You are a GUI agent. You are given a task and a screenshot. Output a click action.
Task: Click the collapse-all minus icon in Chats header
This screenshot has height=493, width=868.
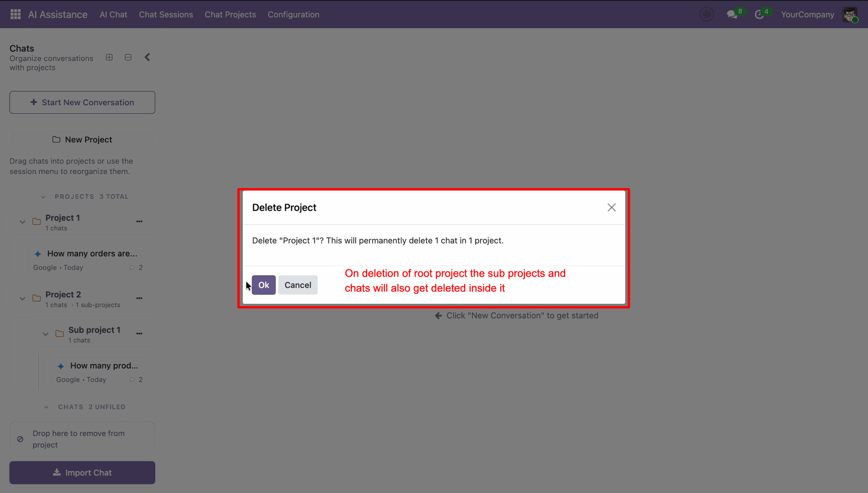click(128, 57)
